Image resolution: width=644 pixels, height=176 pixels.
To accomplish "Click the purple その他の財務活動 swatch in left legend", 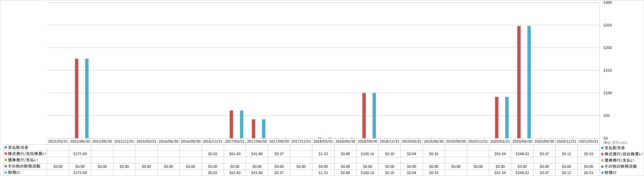I will pos(6,166).
